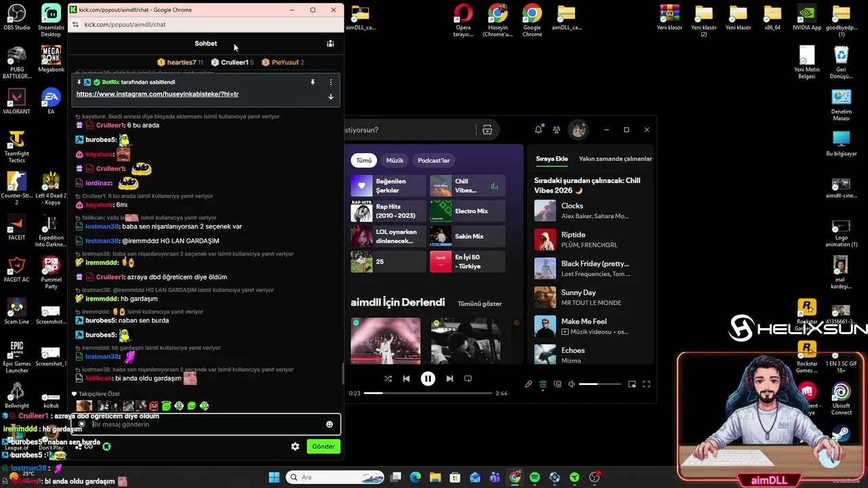Image resolution: width=868 pixels, height=488 pixels.
Task: Open Chill Vibes playlist tile
Action: [x=467, y=186]
